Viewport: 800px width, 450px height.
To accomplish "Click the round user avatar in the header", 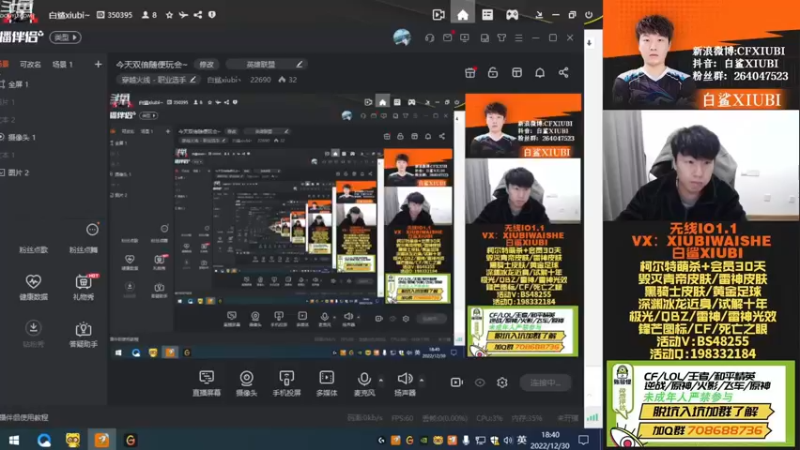I will [x=402, y=38].
